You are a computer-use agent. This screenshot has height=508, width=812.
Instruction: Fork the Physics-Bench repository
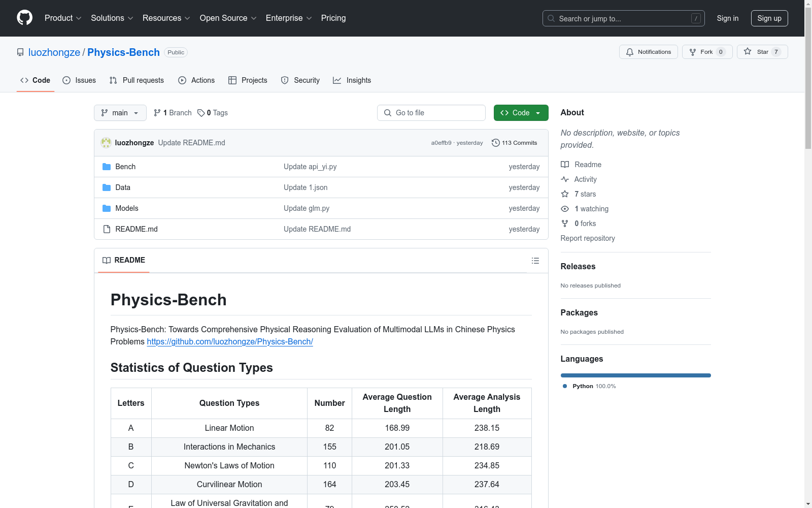(x=707, y=52)
